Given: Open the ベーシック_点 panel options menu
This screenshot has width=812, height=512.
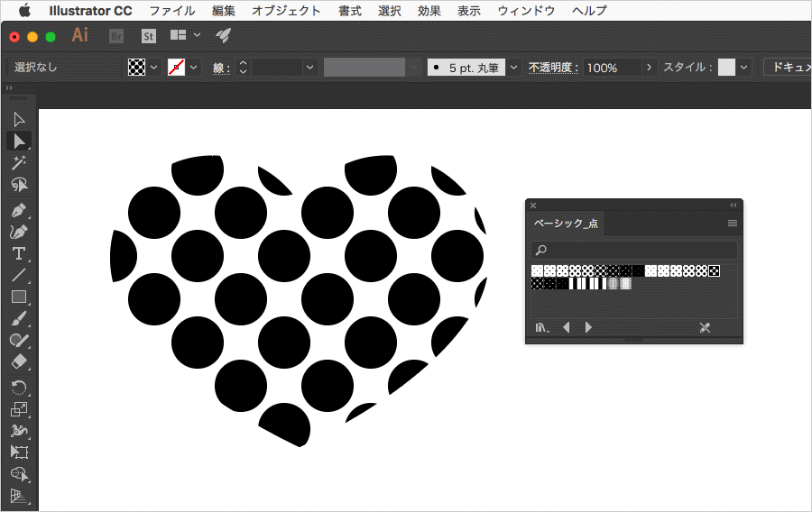Looking at the screenshot, I should [733, 223].
